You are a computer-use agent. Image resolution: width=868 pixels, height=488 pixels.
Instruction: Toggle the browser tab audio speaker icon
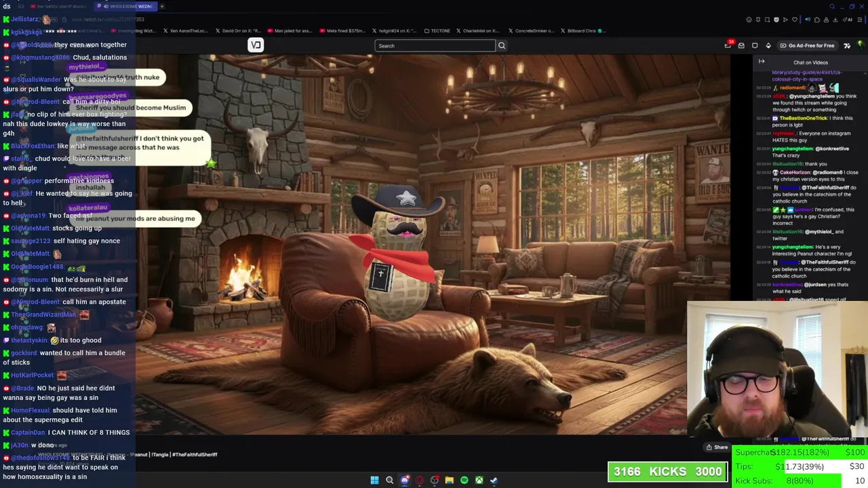[x=808, y=20]
